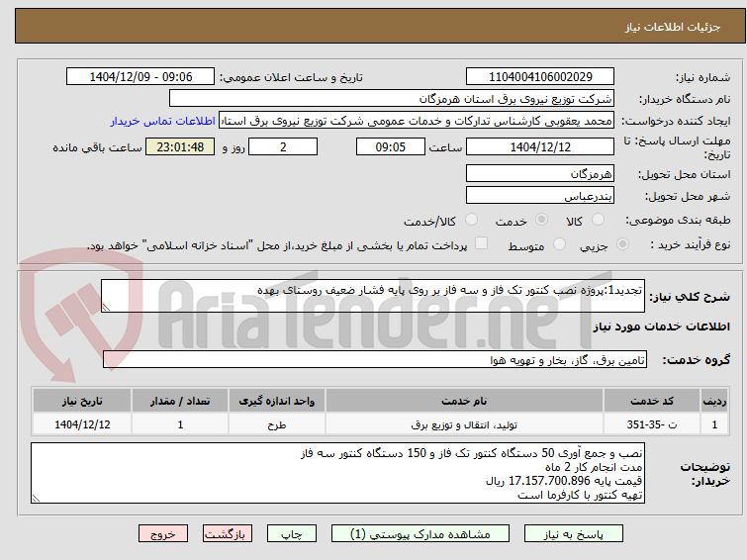Click the پاسخ به نیاز button
The height and width of the screenshot is (560, 747).
tap(574, 534)
